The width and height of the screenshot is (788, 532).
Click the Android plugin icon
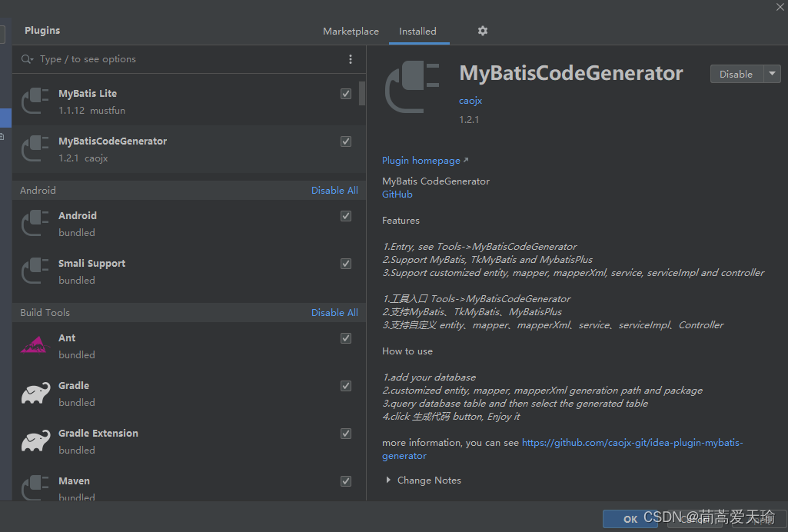point(35,224)
